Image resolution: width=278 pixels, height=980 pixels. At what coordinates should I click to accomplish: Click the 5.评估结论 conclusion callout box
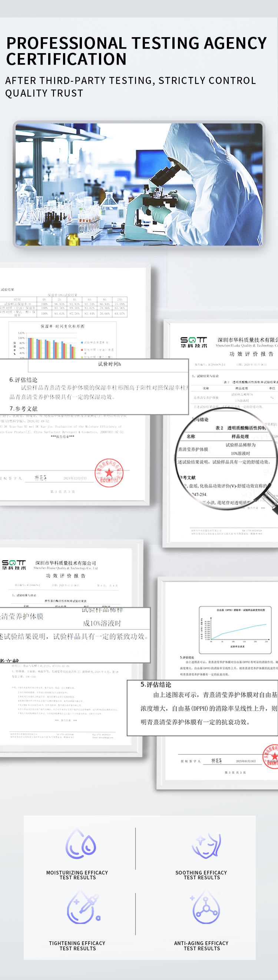tap(202, 708)
